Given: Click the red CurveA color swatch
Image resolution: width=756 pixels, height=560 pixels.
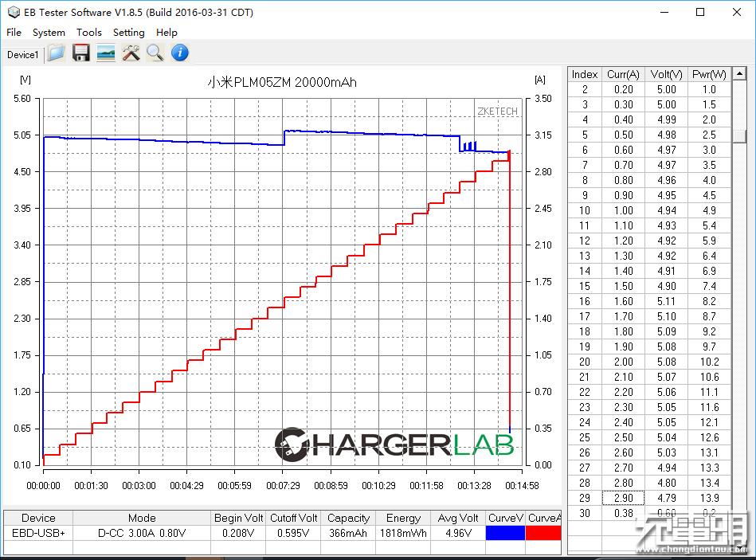Looking at the screenshot, I should (x=543, y=533).
